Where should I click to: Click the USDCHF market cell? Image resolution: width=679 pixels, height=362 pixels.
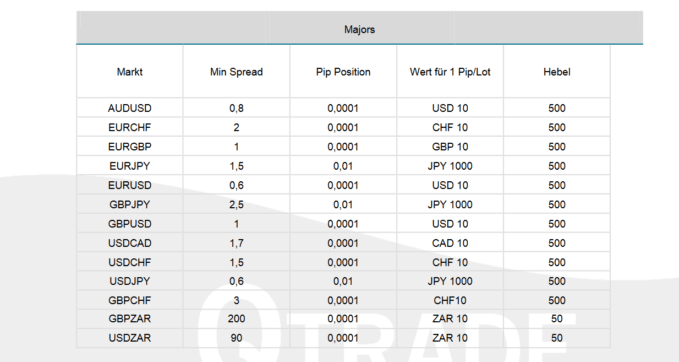[x=129, y=262]
